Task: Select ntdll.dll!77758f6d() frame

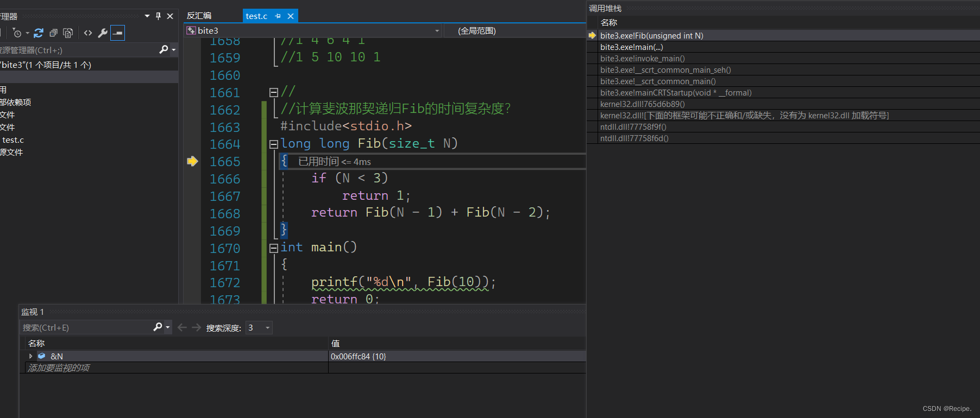Action: [634, 138]
